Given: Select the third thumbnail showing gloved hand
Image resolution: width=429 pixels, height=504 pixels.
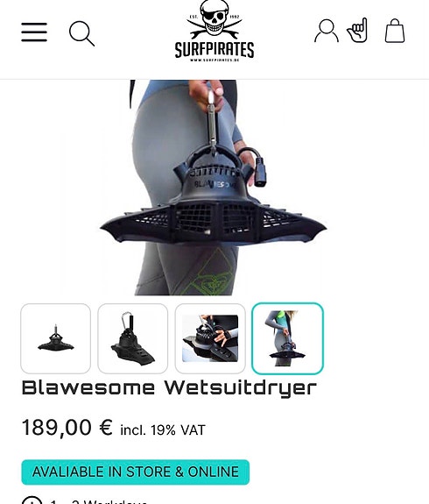Looking at the screenshot, I should click(210, 338).
